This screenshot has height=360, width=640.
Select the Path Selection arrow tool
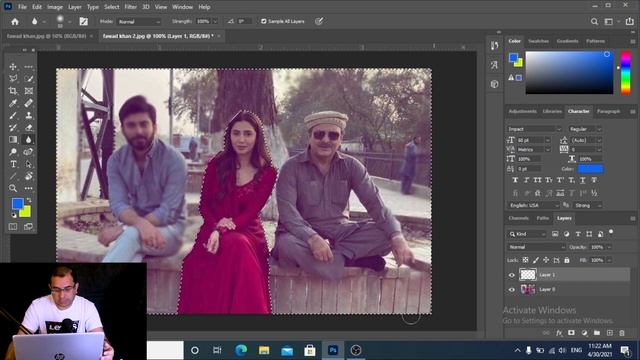[x=29, y=164]
